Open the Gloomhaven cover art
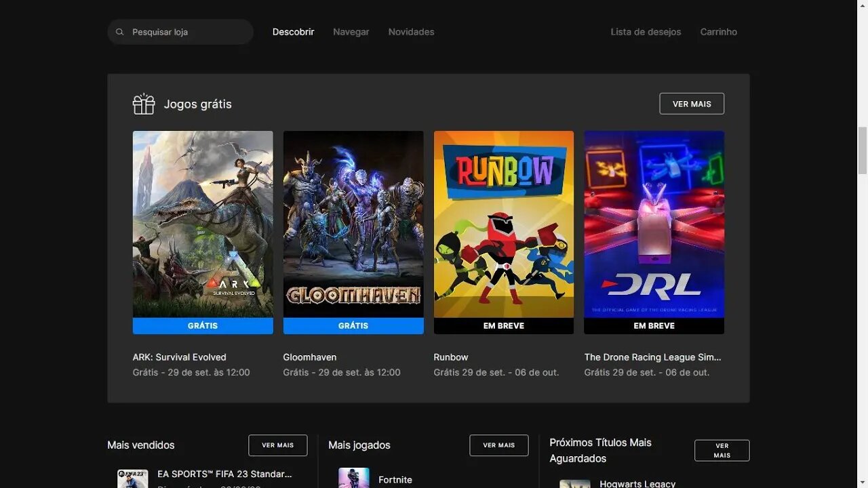The height and width of the screenshot is (488, 868). [353, 224]
